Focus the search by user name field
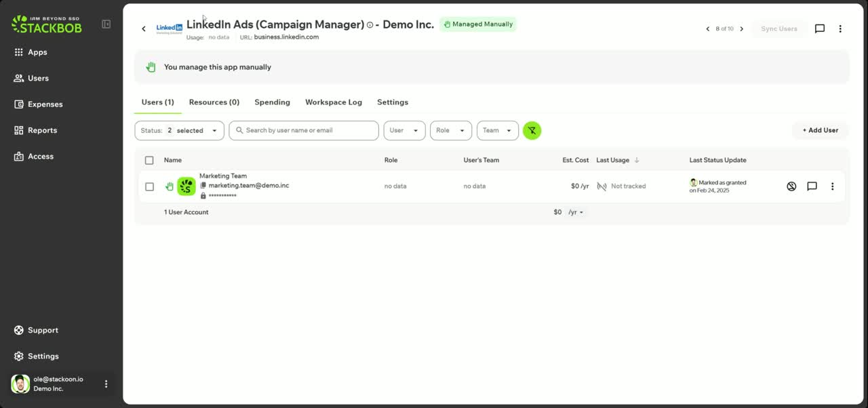This screenshot has width=868, height=408. (x=304, y=131)
